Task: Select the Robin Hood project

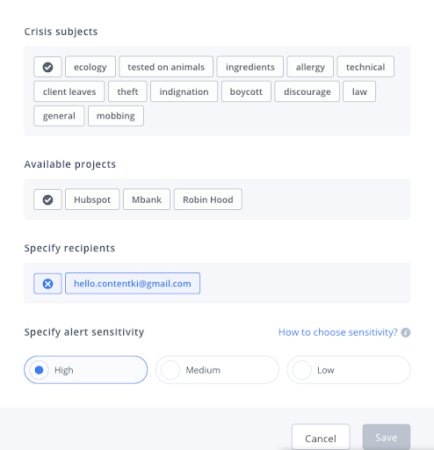Action: pos(208,200)
